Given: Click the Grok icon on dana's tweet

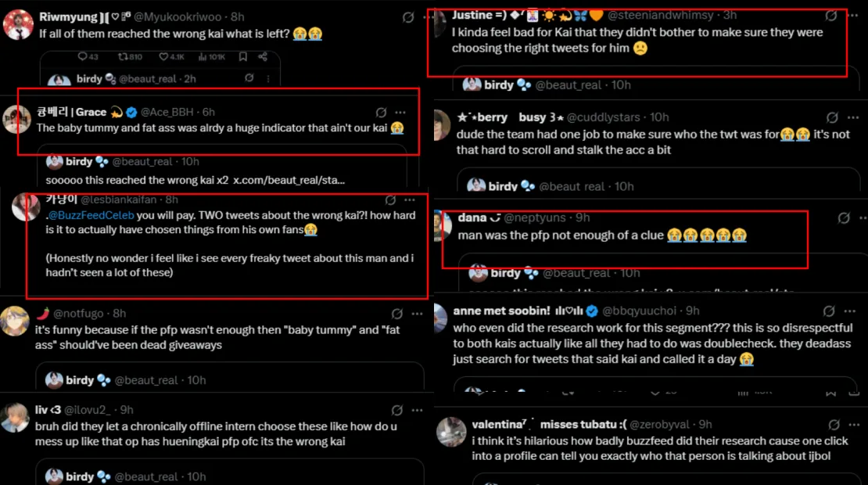Looking at the screenshot, I should [844, 218].
